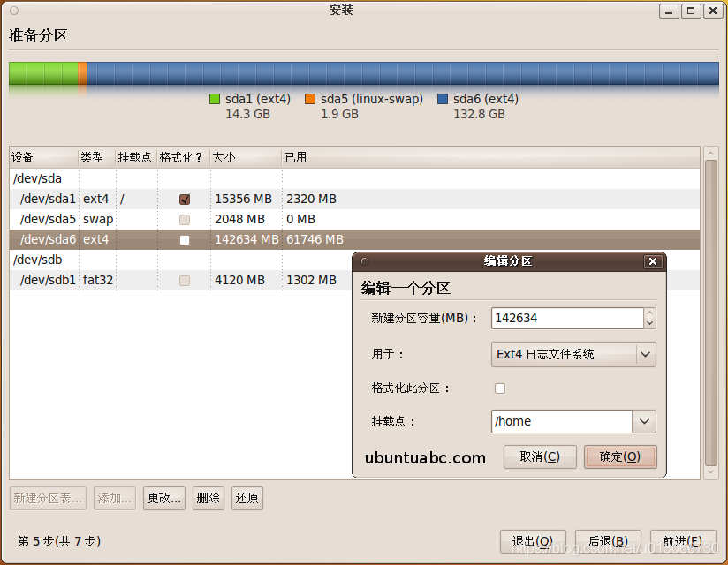Image resolution: width=728 pixels, height=565 pixels.
Task: Minimize the 安装 installer window
Action: (669, 11)
